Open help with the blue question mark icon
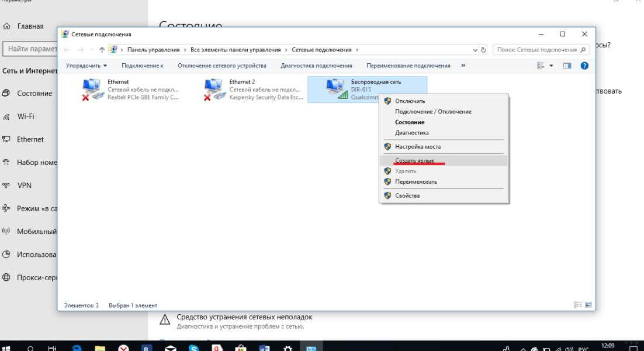 pyautogui.click(x=584, y=66)
